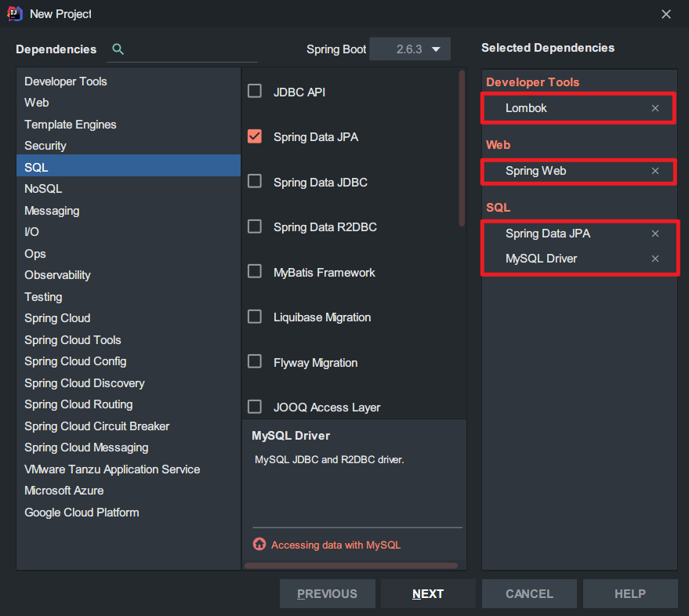Open Help for this dialog
This screenshot has height=616, width=689.
(630, 593)
